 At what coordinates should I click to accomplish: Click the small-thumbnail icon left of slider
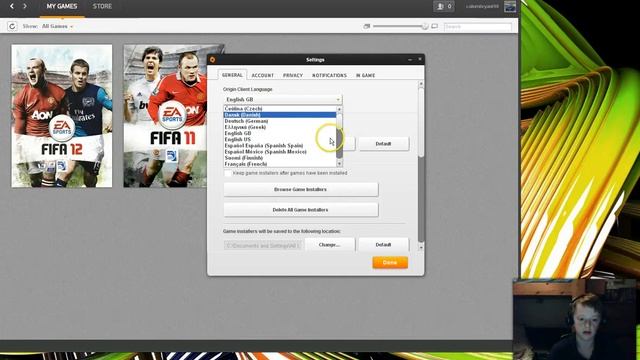coord(367,26)
